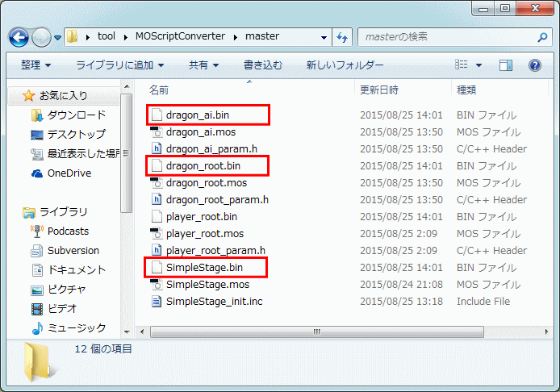Select お気に入り in navigation pane
The image size is (560, 392).
tap(63, 96)
